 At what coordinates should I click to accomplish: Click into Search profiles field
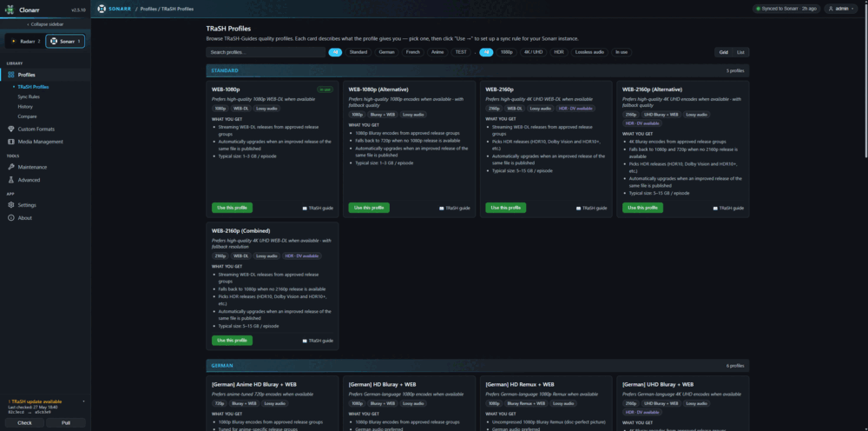pyautogui.click(x=266, y=52)
